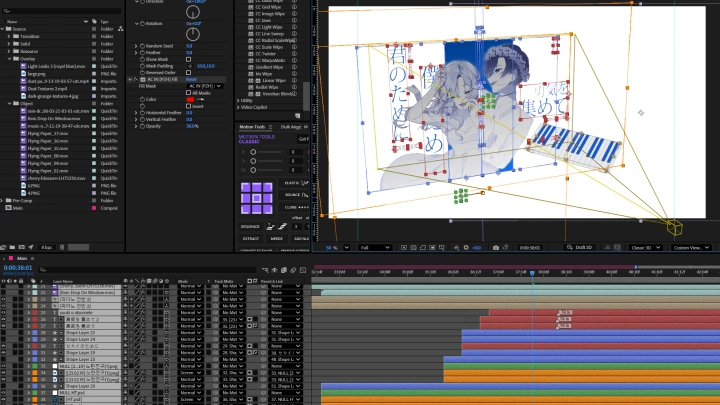
Task: Open the Classic 3D renderer dropdown
Action: (x=645, y=247)
